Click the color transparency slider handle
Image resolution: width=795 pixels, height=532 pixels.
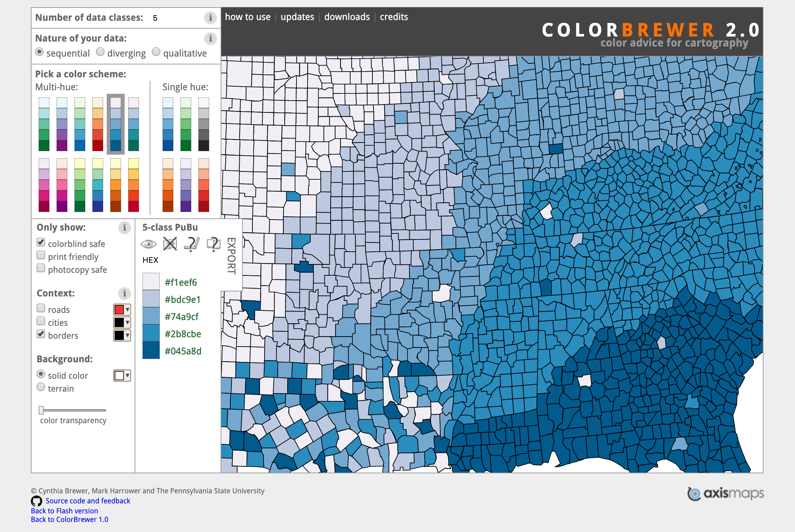pos(41,410)
